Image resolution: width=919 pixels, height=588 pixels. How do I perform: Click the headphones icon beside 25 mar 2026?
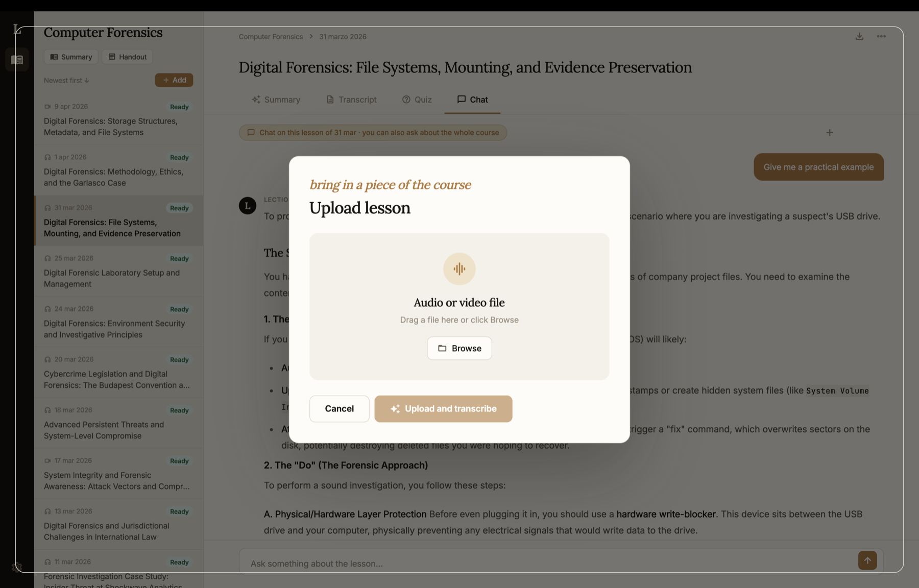click(47, 258)
